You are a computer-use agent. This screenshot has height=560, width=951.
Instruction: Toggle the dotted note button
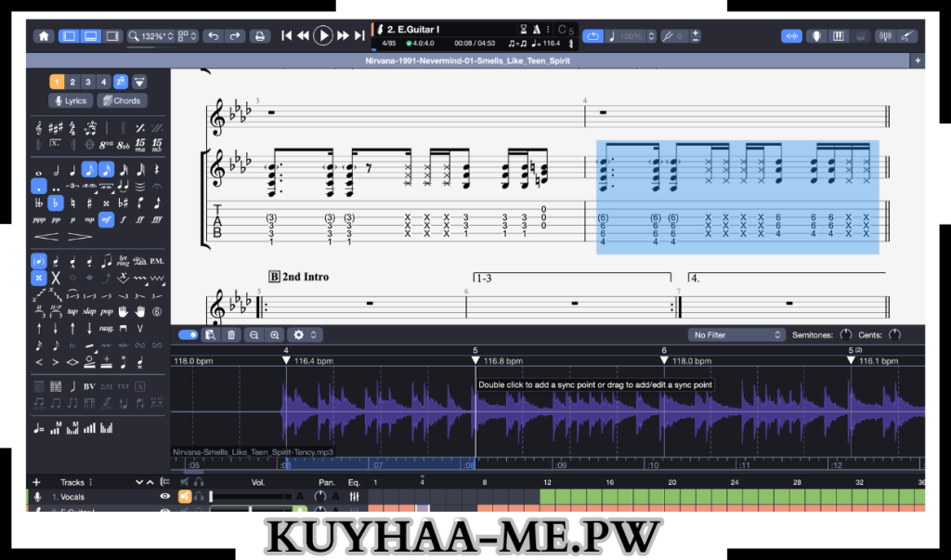coord(39,187)
